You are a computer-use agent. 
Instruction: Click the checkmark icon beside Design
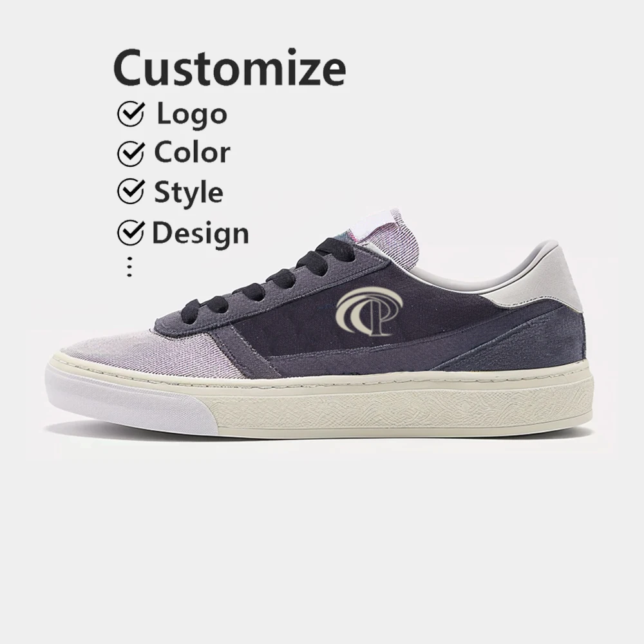click(131, 232)
